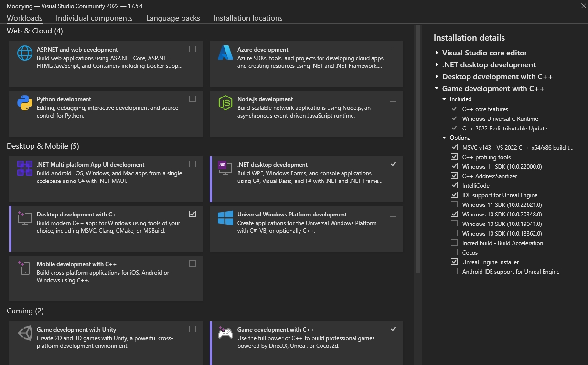Enable the Python development workload checkbox
The image size is (588, 365).
pos(192,98)
